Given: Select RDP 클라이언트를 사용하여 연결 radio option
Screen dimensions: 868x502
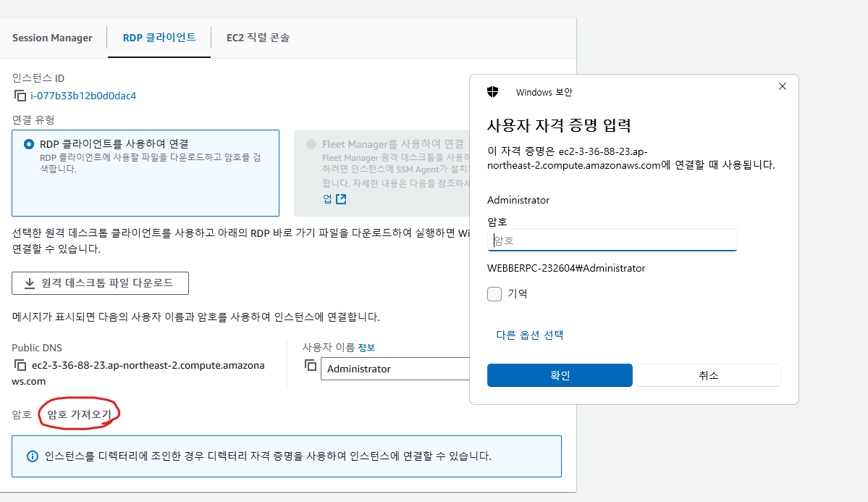Looking at the screenshot, I should point(29,144).
